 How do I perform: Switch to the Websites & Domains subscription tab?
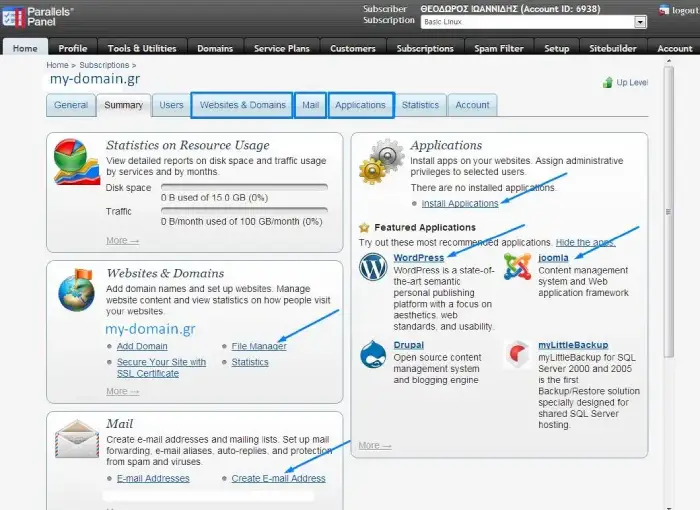[x=242, y=105]
